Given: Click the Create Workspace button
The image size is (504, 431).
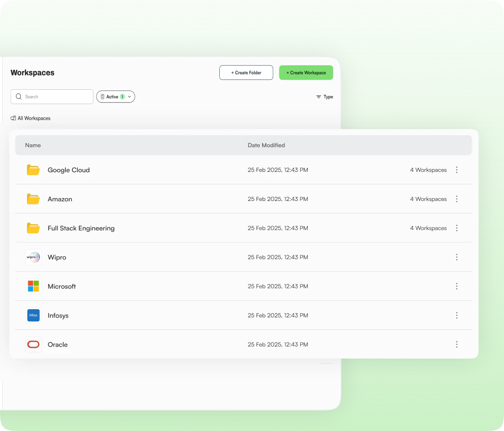Looking at the screenshot, I should (306, 72).
